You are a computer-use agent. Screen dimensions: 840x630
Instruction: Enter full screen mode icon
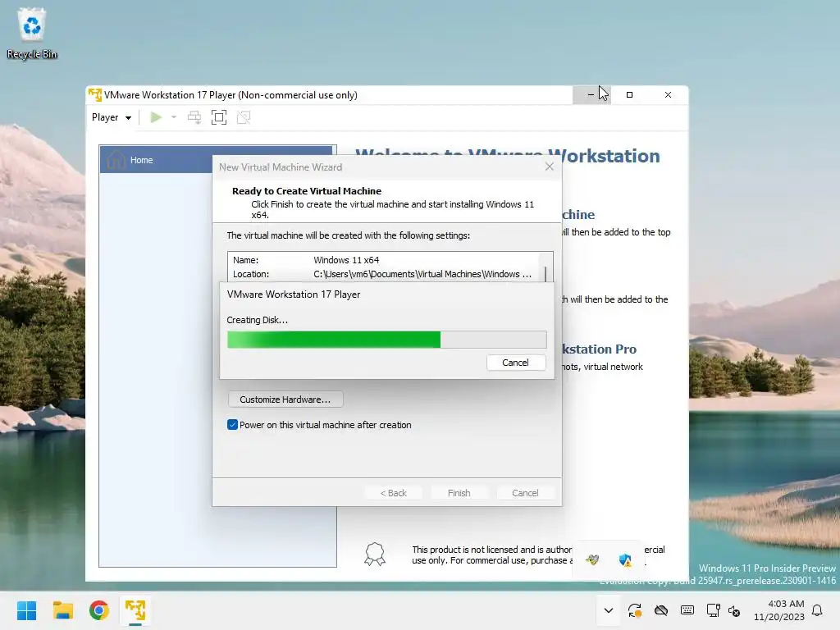[x=219, y=117]
